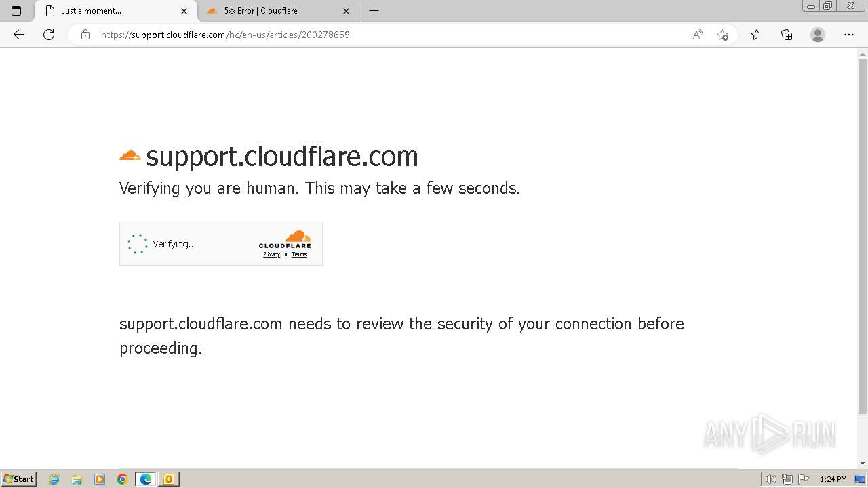View site information lock icon
Screen dimensions: 868x488
point(85,35)
